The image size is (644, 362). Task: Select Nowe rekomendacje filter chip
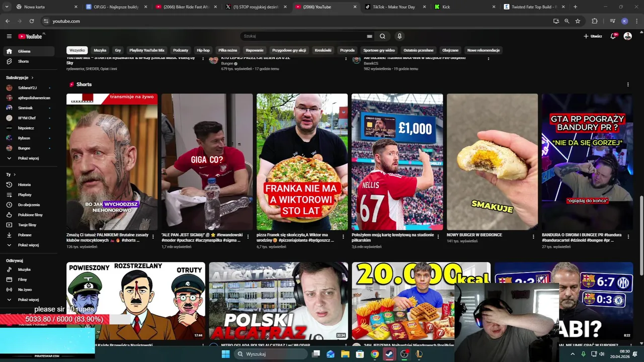[x=484, y=50]
